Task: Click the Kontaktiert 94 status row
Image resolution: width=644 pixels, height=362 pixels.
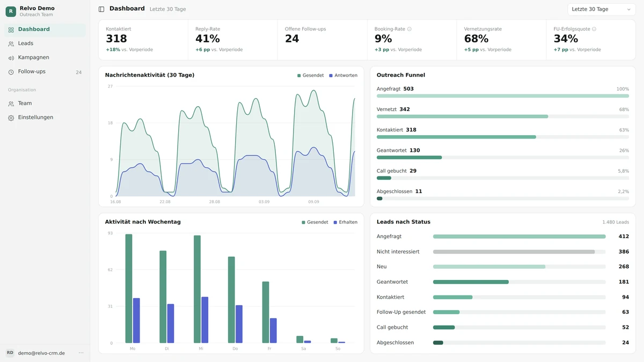Action: pos(503,297)
